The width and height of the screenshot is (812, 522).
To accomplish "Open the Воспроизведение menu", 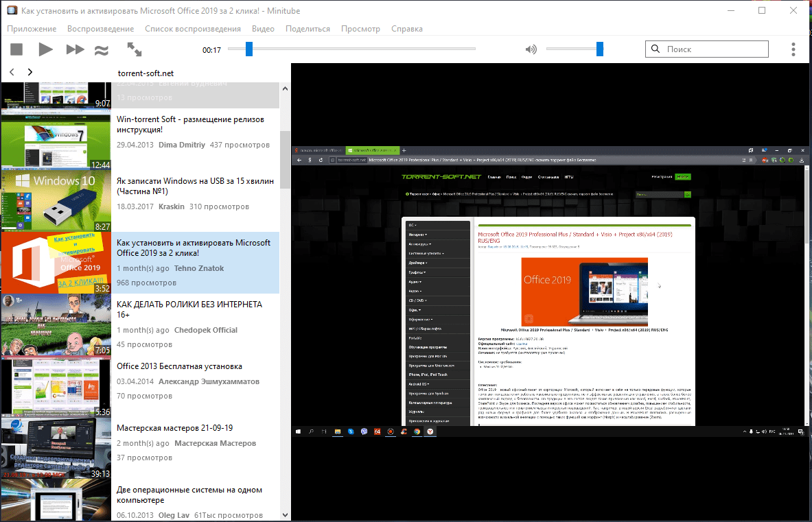I will click(100, 28).
